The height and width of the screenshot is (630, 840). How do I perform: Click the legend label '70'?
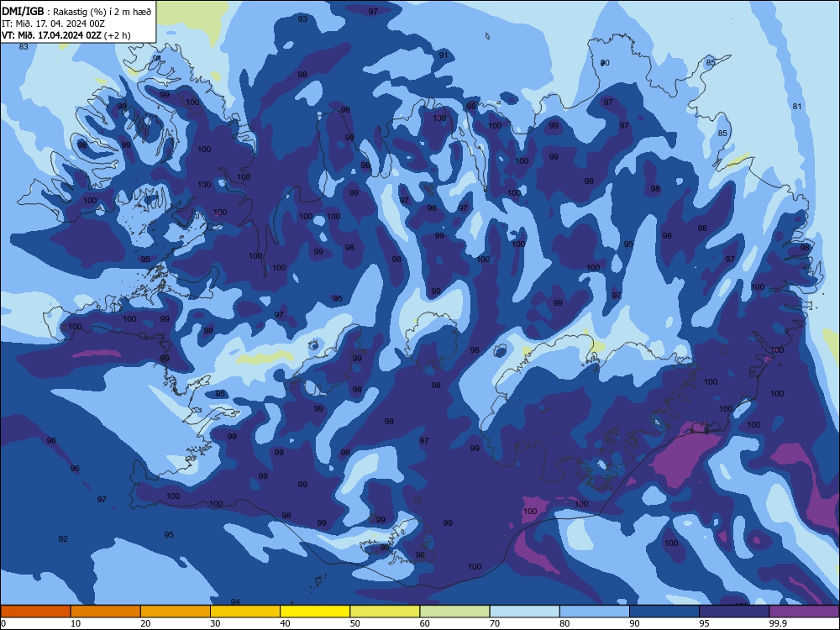[x=495, y=623]
